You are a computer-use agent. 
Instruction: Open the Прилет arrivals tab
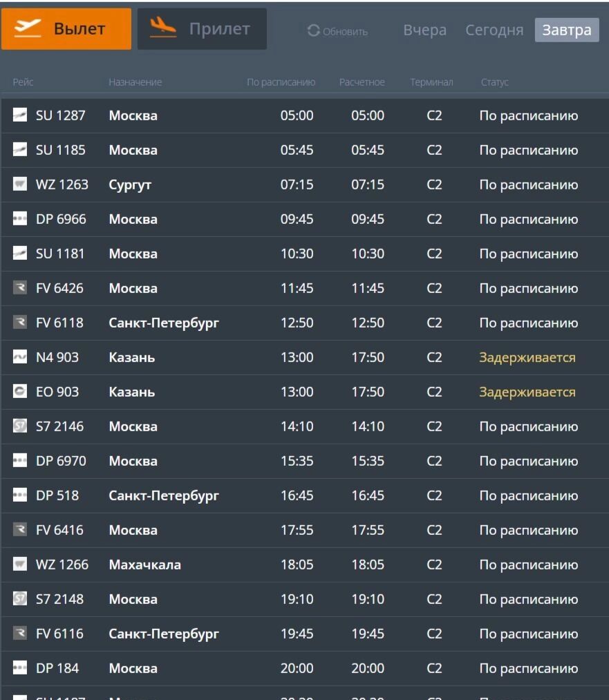pos(202,29)
